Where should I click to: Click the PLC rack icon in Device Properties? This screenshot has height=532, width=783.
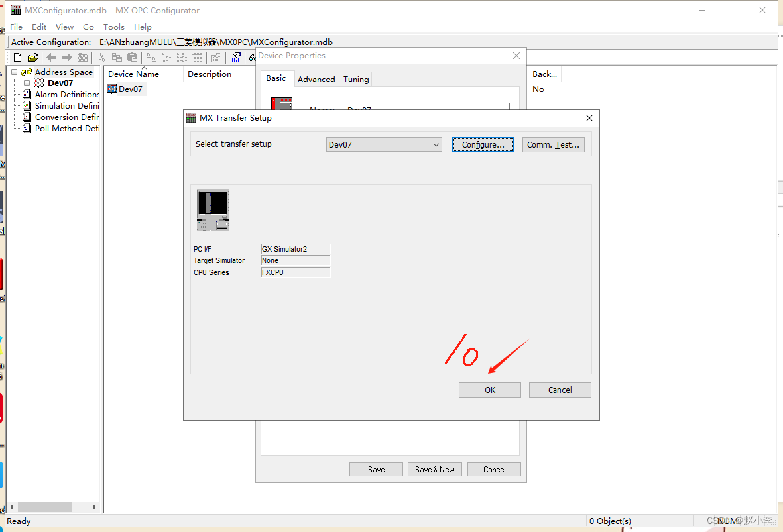click(282, 103)
